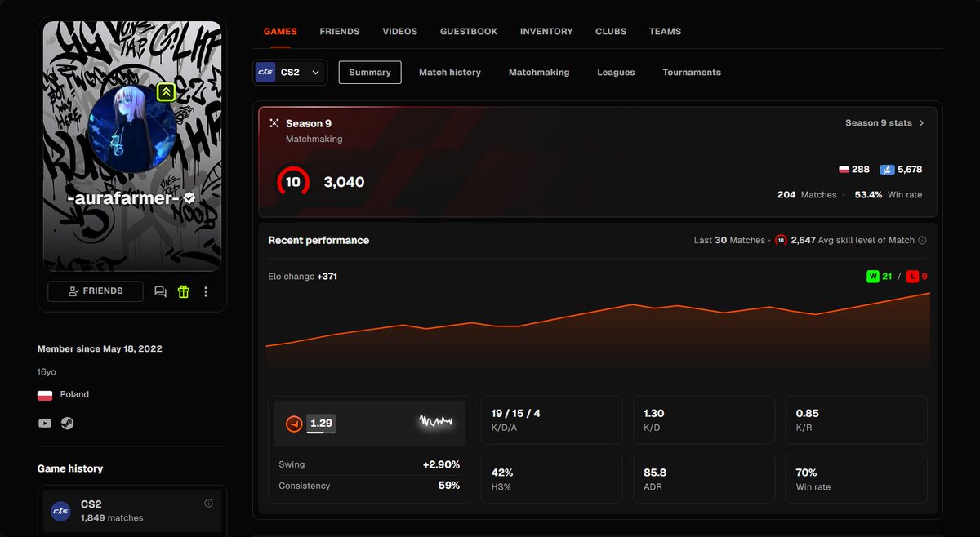Open the VIDEOS tab
Screen dimensions: 980x537
coord(400,31)
